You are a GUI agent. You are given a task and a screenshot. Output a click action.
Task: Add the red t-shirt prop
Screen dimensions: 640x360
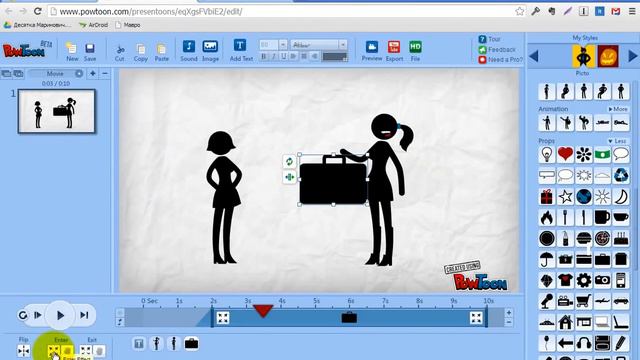[x=565, y=280]
